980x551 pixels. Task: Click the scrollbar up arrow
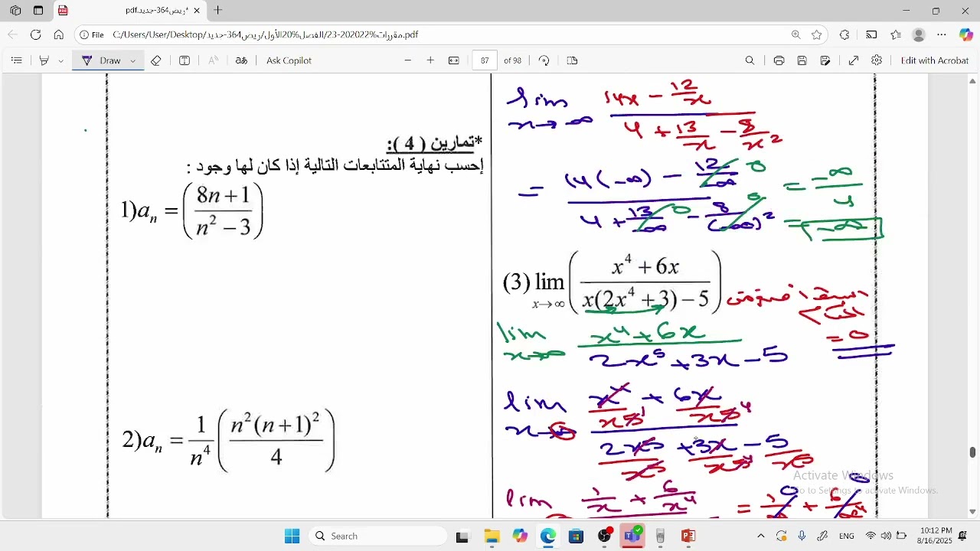[973, 80]
